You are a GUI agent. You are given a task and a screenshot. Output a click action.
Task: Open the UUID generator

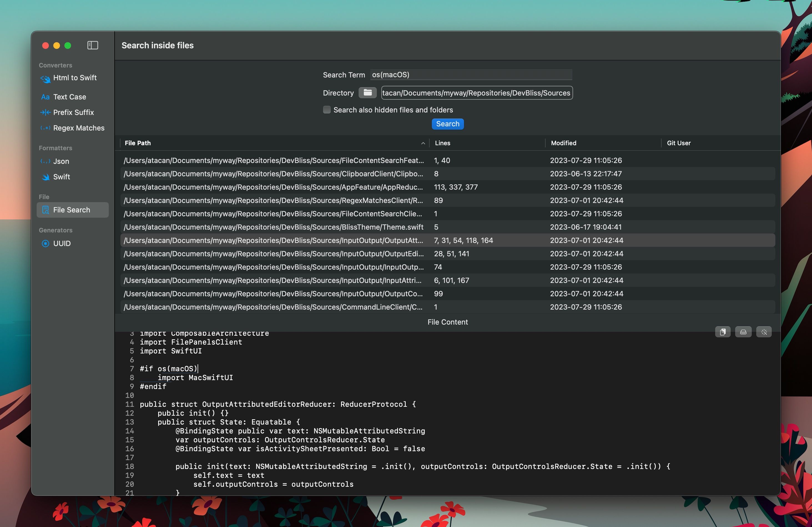[73, 243]
